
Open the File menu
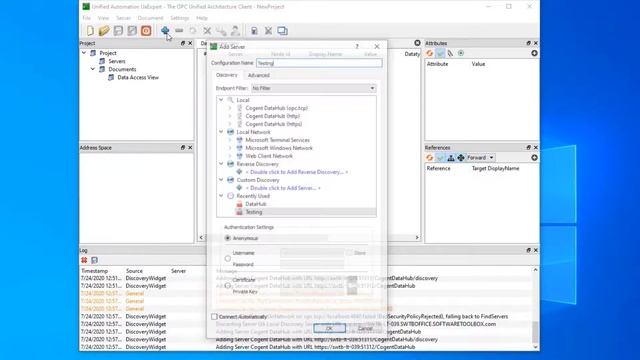point(87,18)
